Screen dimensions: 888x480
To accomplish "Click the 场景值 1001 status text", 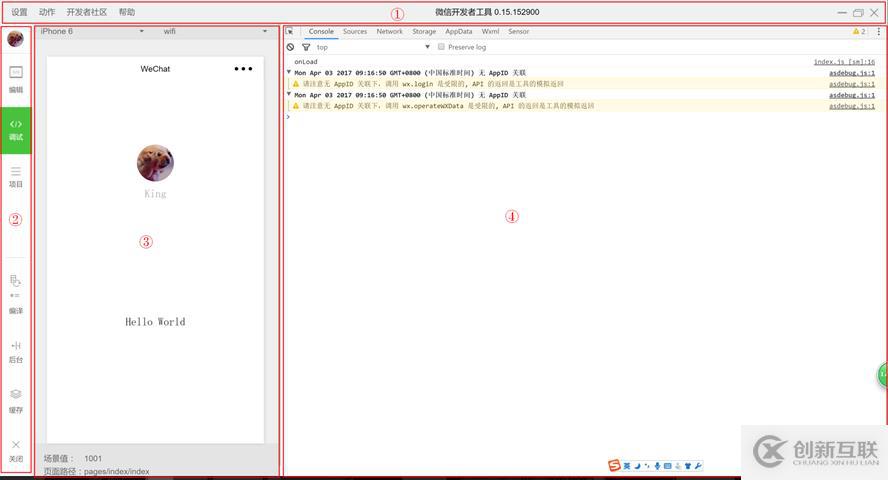I will tap(72, 458).
